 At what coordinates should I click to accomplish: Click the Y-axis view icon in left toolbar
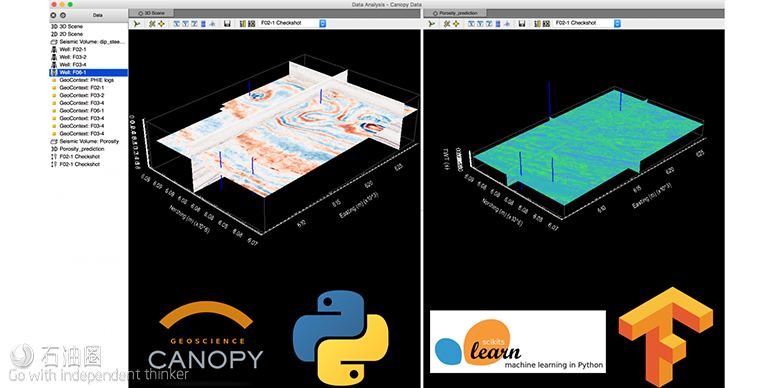(185, 23)
